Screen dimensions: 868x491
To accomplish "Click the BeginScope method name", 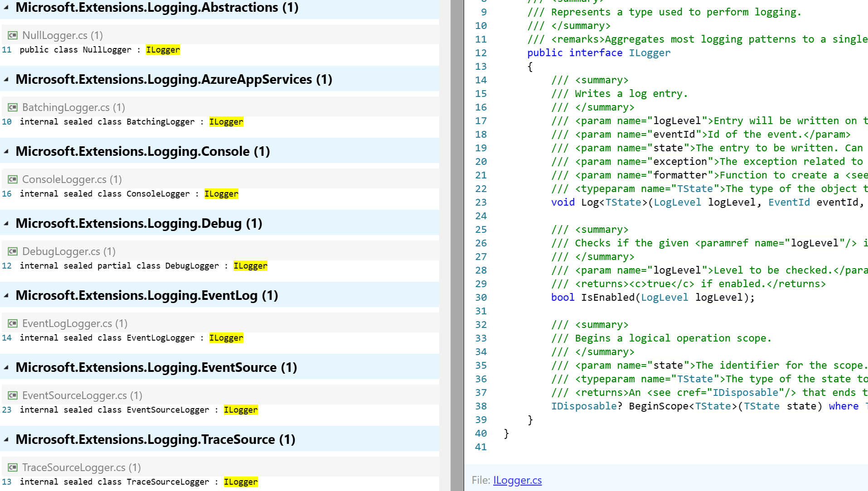I will pyautogui.click(x=659, y=406).
